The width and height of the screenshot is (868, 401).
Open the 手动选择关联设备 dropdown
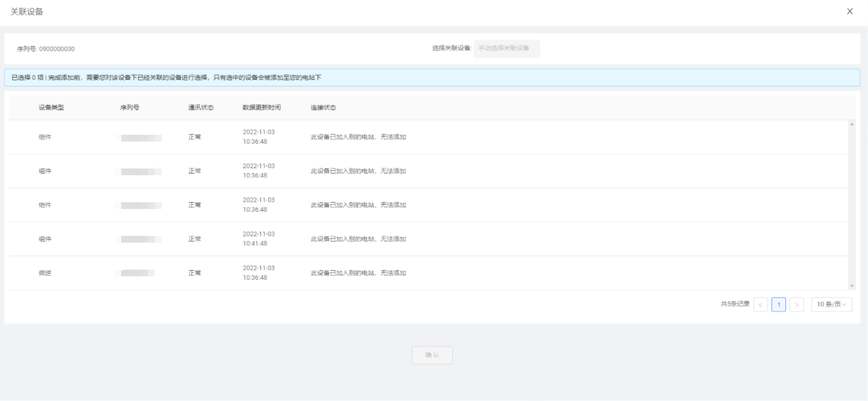coord(506,48)
